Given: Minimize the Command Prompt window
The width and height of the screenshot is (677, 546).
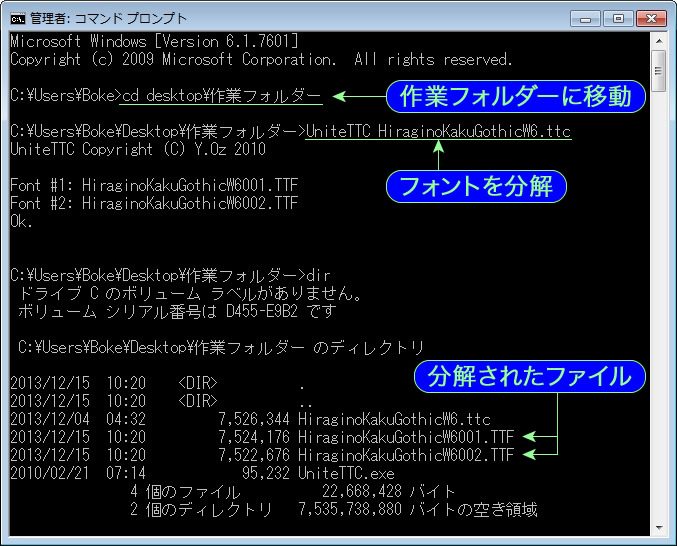Looking at the screenshot, I should pos(585,19).
